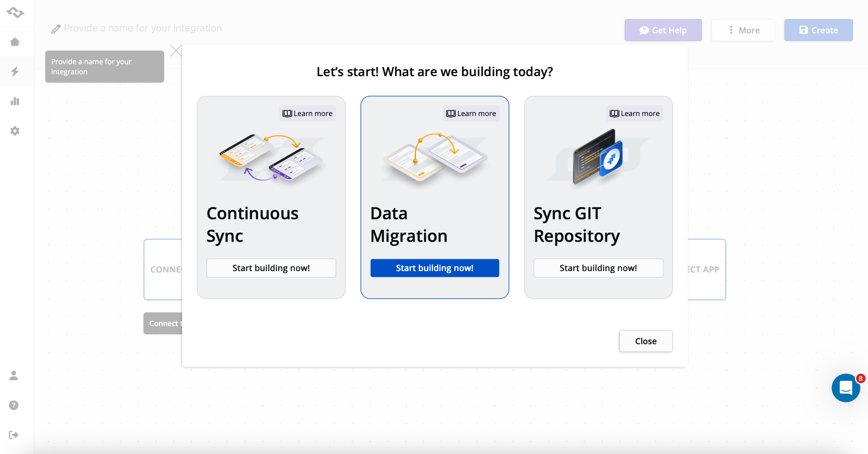Click the question mark help icon

tap(14, 405)
